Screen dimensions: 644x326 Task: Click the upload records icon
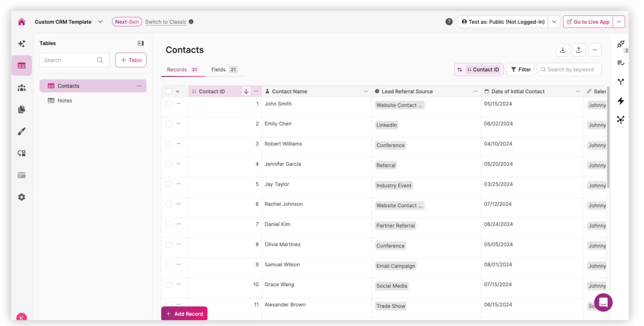coord(579,50)
